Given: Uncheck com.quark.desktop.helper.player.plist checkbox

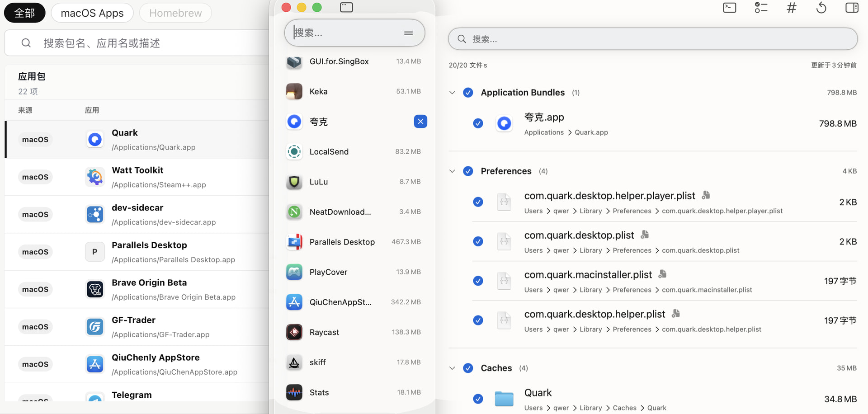Looking at the screenshot, I should click(x=478, y=202).
